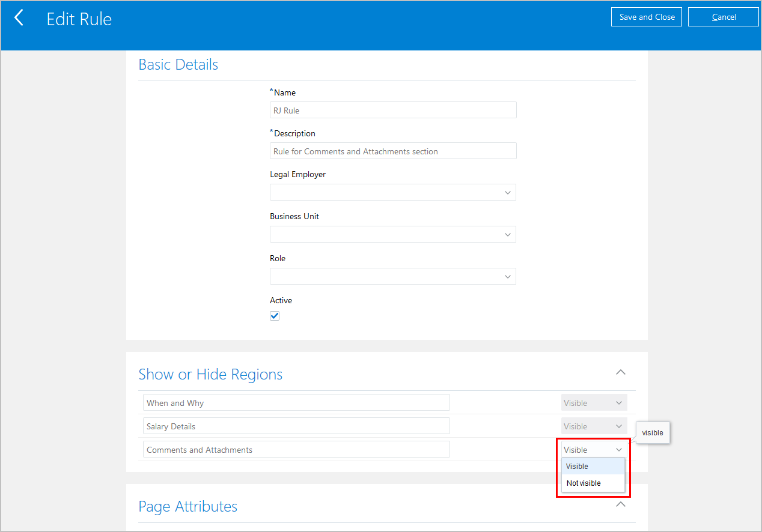Screen dimensions: 762x532
Task: Open the When and Why visibility dropdown
Action: click(x=594, y=403)
